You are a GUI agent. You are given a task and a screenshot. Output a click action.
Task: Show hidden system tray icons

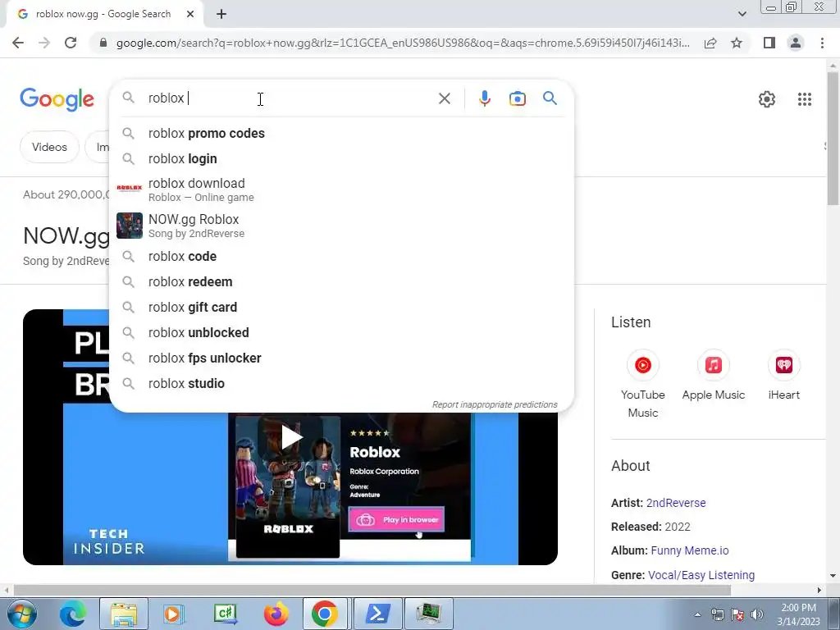697,614
